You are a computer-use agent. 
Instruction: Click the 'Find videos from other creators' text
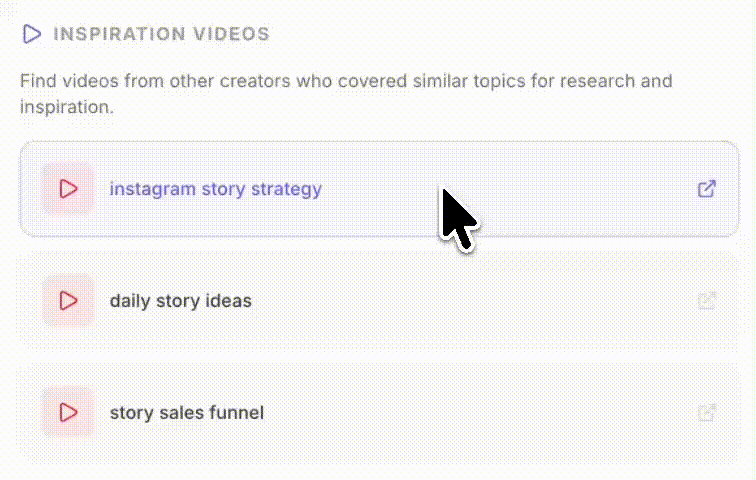[x=155, y=81]
